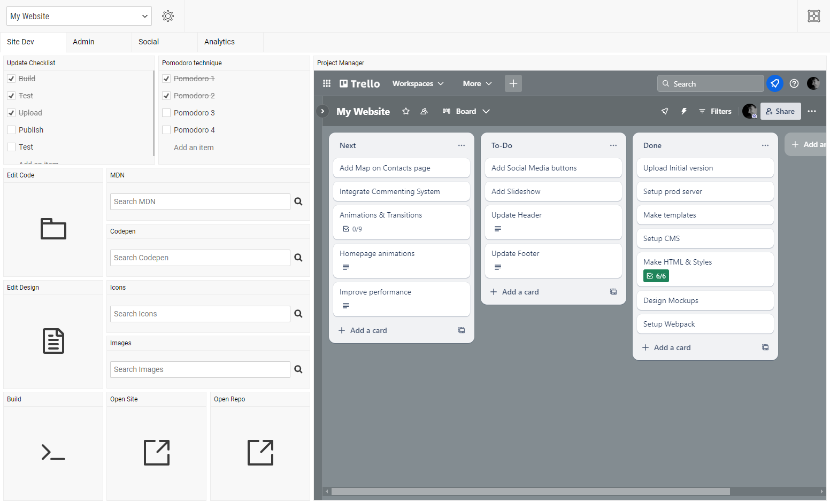Click the Trello automation lightning icon
830x504 pixels.
tap(683, 111)
